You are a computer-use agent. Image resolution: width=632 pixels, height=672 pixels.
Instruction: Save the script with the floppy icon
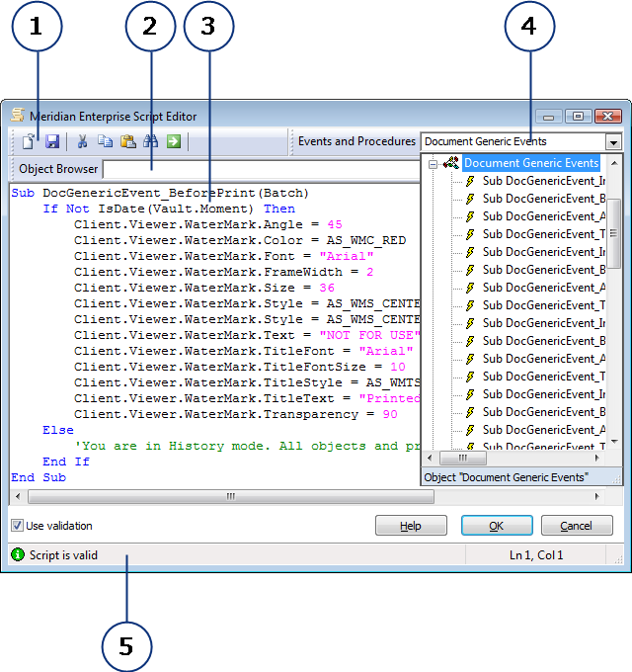[x=52, y=141]
